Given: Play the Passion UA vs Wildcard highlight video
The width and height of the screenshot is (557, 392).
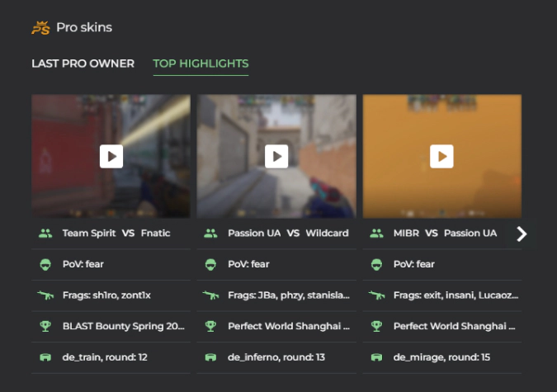Looking at the screenshot, I should pyautogui.click(x=276, y=156).
